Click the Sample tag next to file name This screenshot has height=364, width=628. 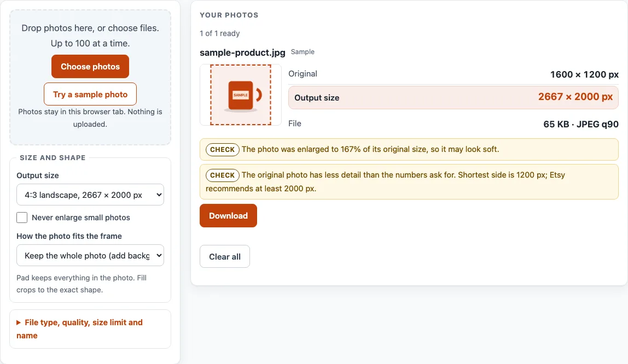click(x=303, y=52)
